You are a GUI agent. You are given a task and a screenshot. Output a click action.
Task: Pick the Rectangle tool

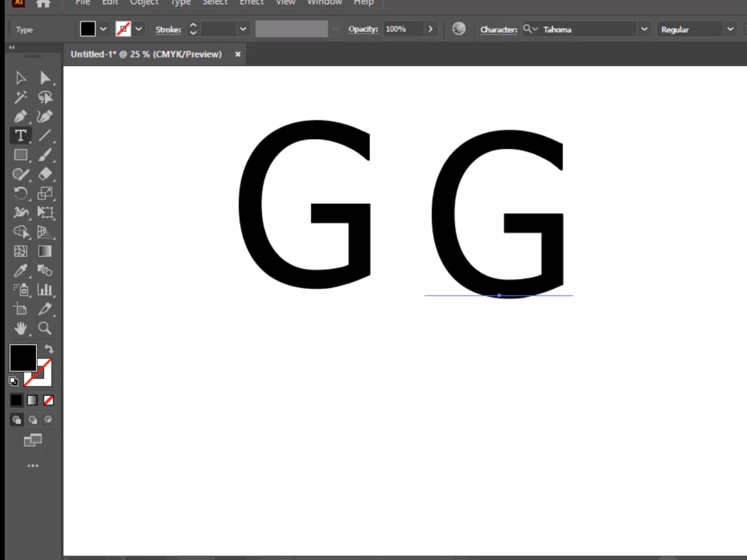[x=21, y=155]
